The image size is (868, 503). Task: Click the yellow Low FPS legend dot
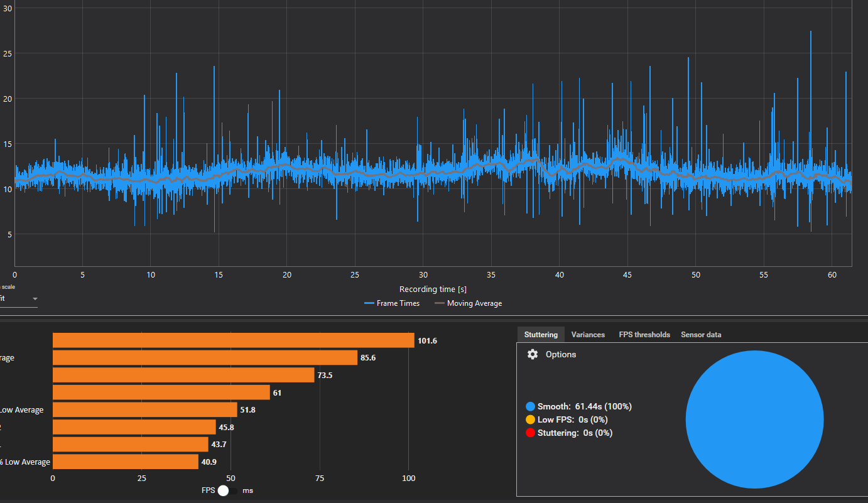click(x=531, y=419)
